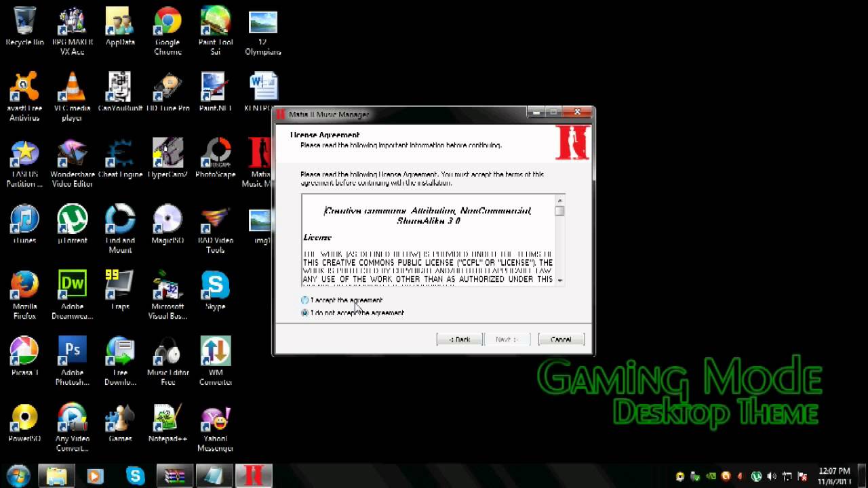Image resolution: width=868 pixels, height=488 pixels.
Task: Launch Paint.NET from the desktop
Action: coord(216,92)
